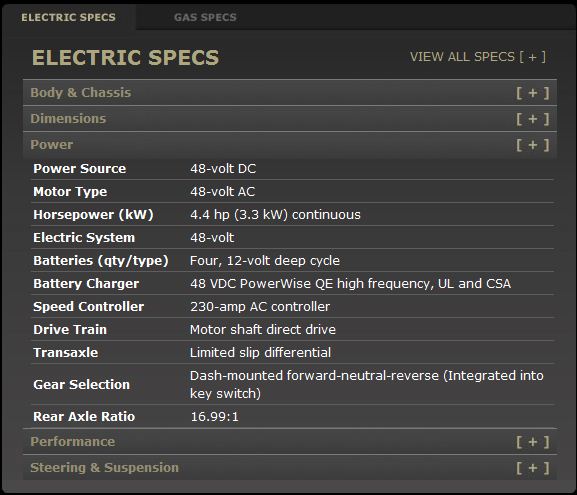Select the Speed Controller row
The height and width of the screenshot is (495, 577).
coord(293,307)
